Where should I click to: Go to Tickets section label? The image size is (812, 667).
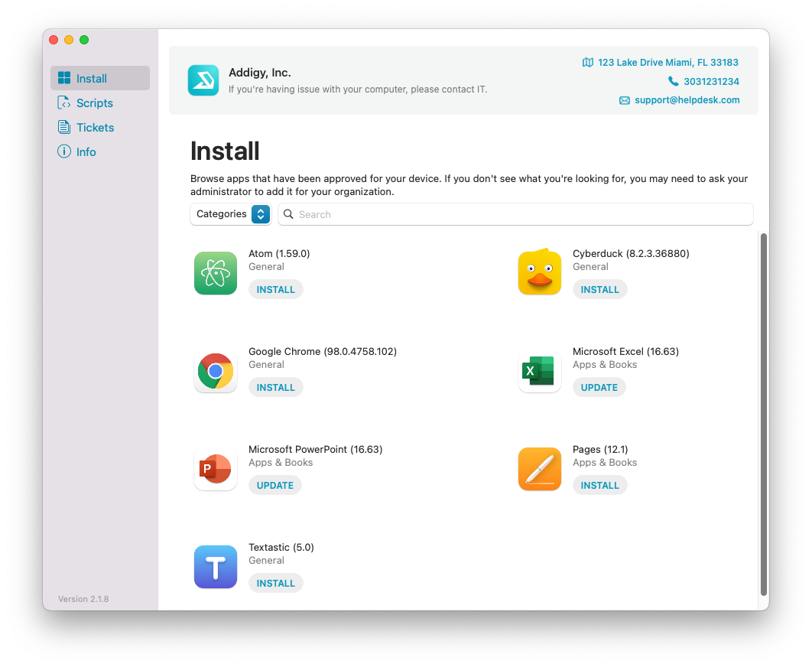[96, 128]
